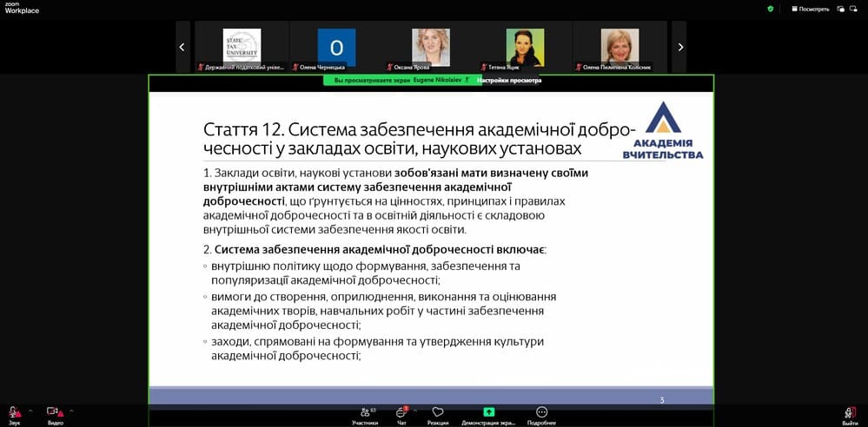This screenshot has height=427, width=868.
Task: Open the Чат chat panel
Action: point(401,414)
